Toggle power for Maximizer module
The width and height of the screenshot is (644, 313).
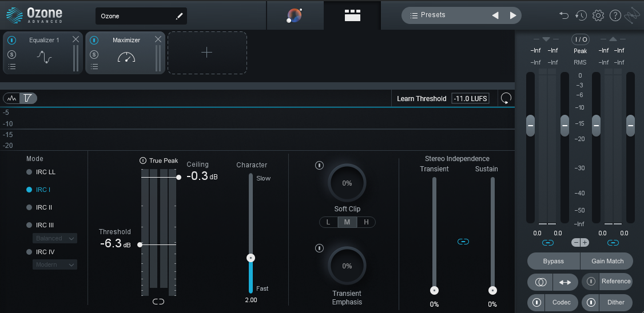point(94,40)
